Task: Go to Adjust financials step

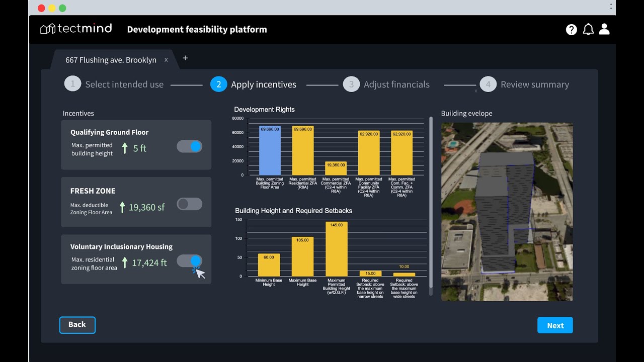Action: (x=396, y=84)
